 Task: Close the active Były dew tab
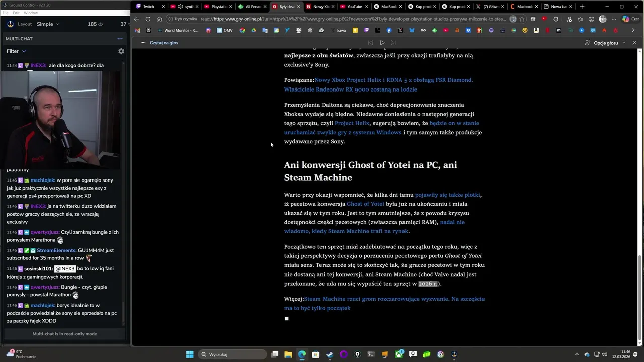(x=299, y=7)
